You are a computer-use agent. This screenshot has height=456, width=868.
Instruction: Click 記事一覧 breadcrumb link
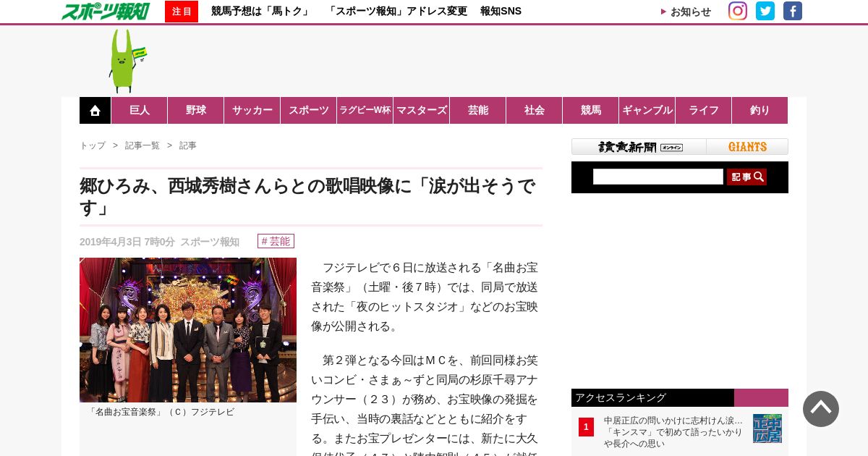(142, 145)
